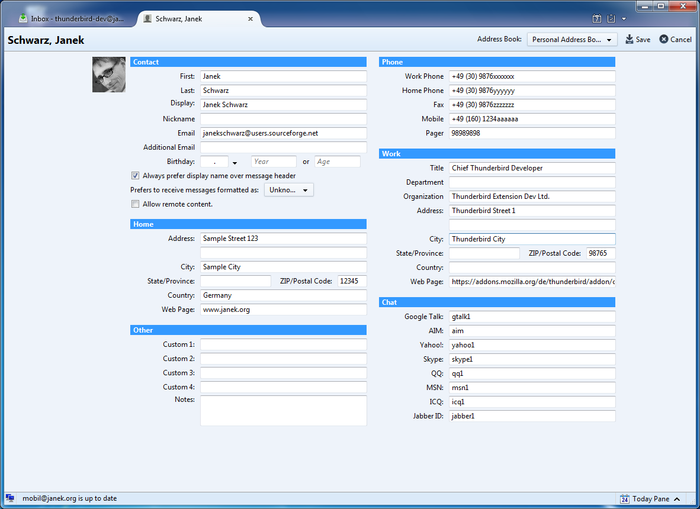Click the Skype field skype1
The image size is (700, 509).
pos(532,359)
